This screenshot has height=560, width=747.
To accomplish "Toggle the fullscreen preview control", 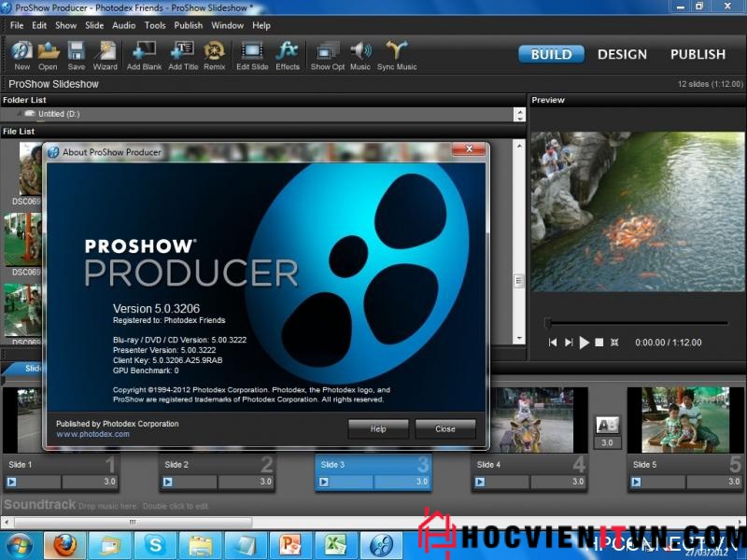I will point(614,343).
